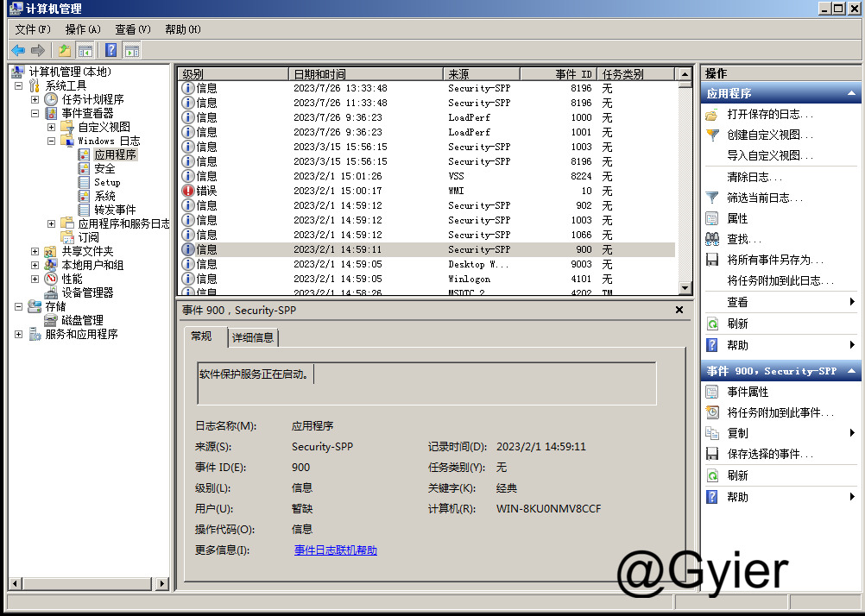Click the 事件属性 icon
865x616 pixels.
(712, 392)
